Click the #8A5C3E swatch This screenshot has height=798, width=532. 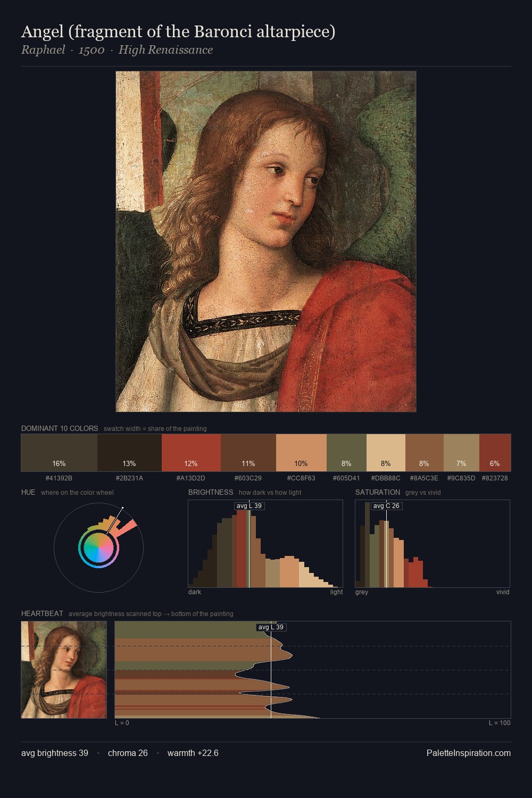pos(425,453)
